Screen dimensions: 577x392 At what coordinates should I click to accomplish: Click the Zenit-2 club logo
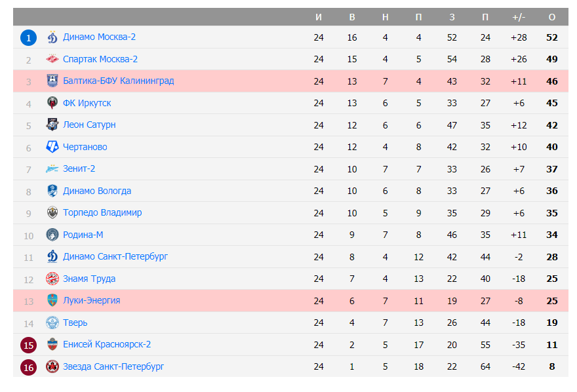(52, 169)
